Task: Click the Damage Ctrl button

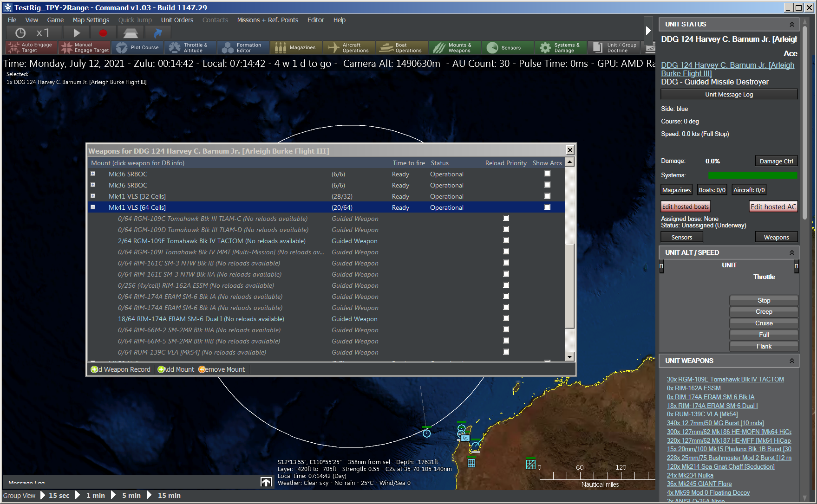Action: click(x=776, y=161)
